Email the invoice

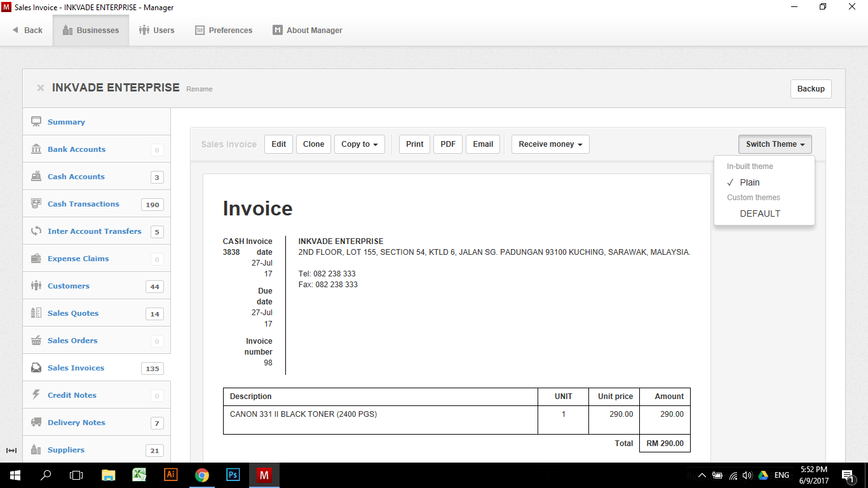coord(483,144)
